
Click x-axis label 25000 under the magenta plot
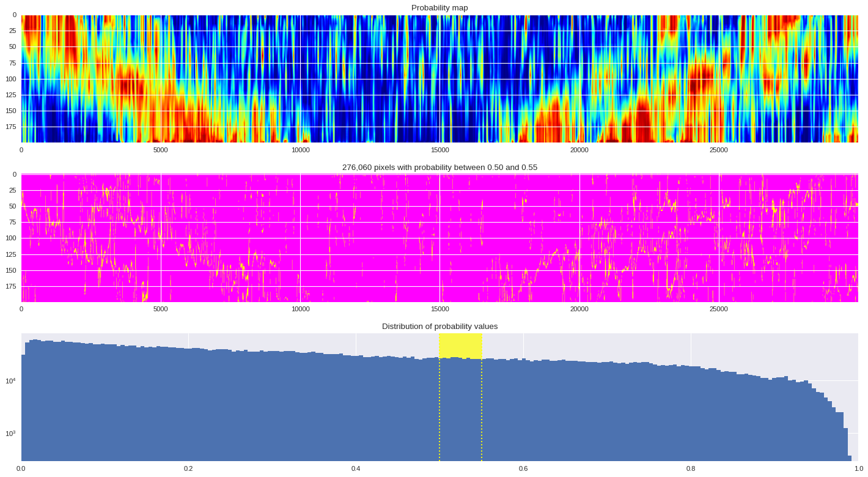click(718, 309)
